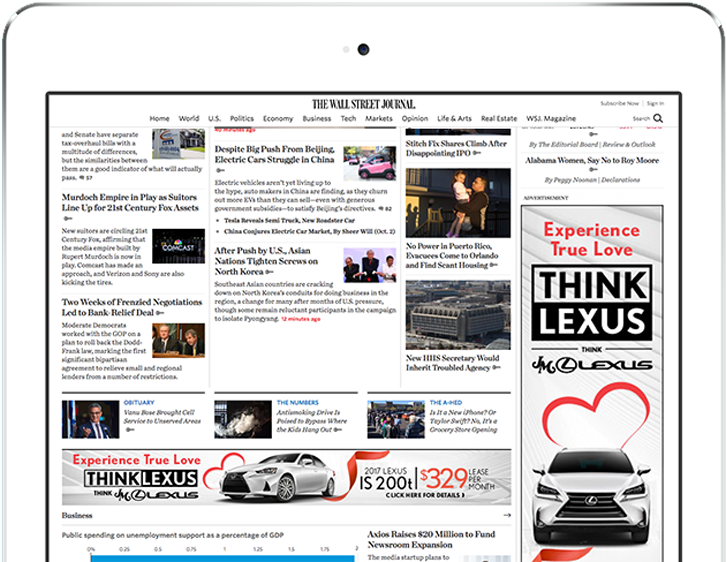Click the Think Lexus vertical ad
This screenshot has height=562, width=727.
(x=592, y=384)
